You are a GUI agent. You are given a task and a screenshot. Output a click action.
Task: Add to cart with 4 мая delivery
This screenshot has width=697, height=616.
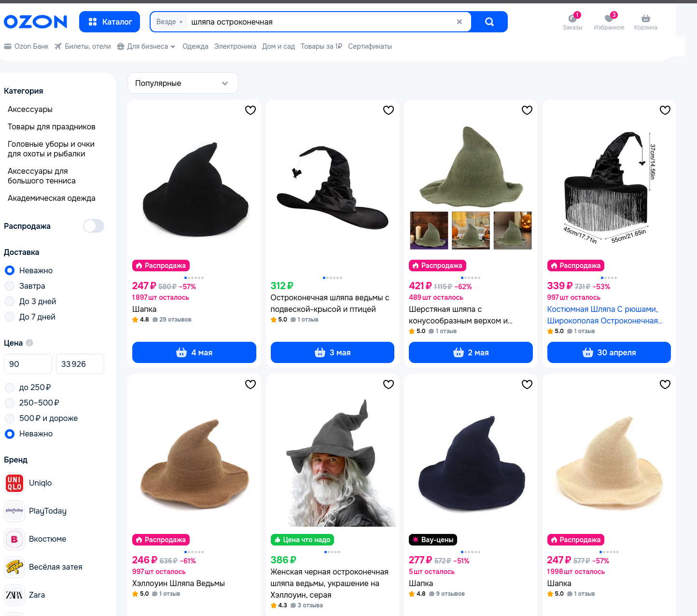pos(194,352)
